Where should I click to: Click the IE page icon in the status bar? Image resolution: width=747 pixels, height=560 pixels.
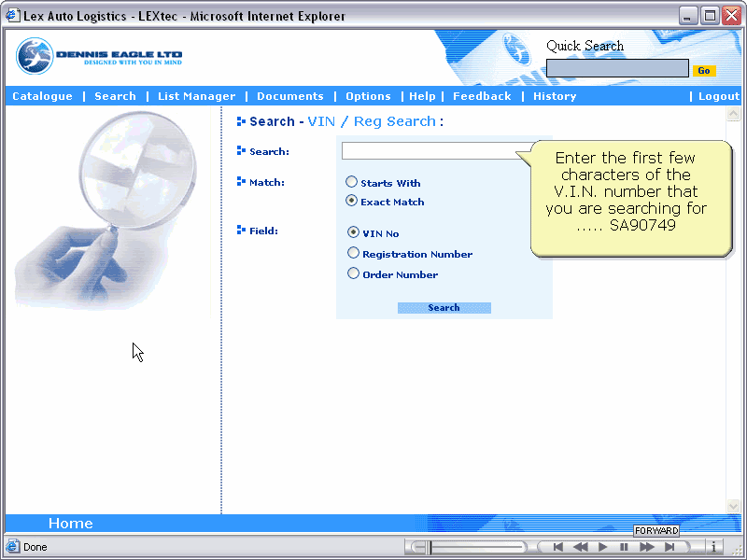[x=12, y=546]
